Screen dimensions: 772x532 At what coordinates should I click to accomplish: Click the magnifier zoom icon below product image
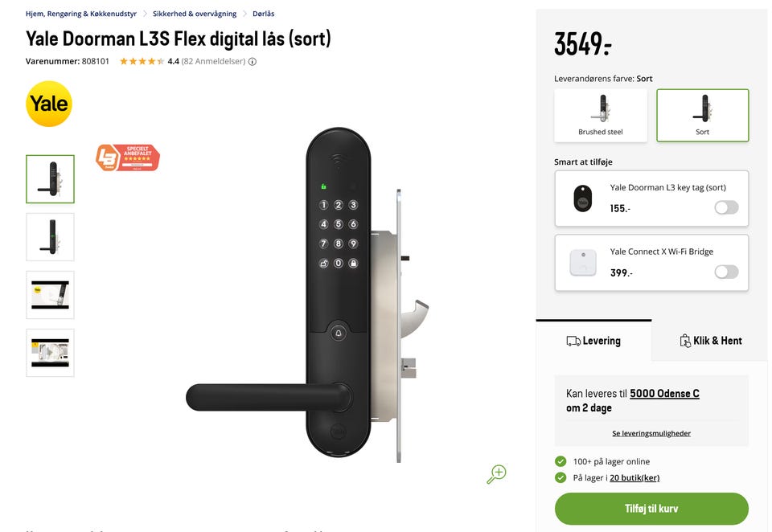(x=496, y=474)
